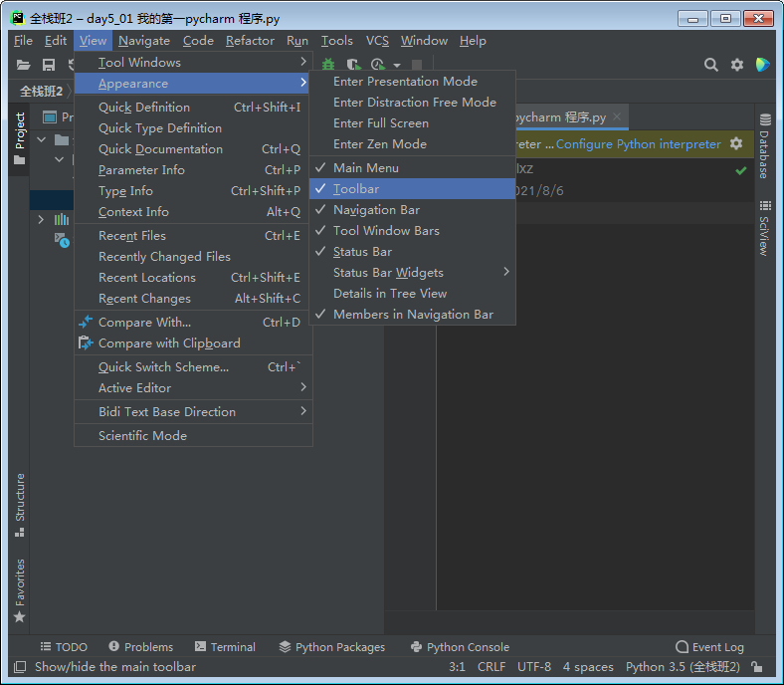Click interpreter banner gear icon

[736, 143]
